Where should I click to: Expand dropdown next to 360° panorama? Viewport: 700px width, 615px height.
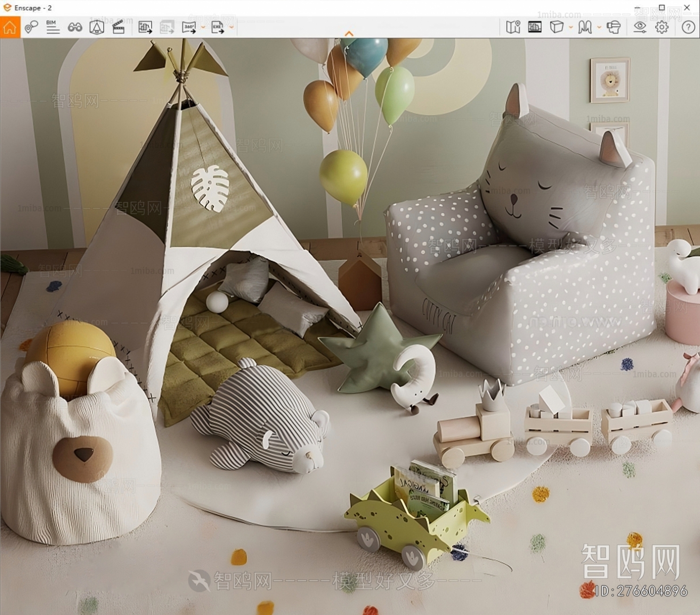pos(203,27)
